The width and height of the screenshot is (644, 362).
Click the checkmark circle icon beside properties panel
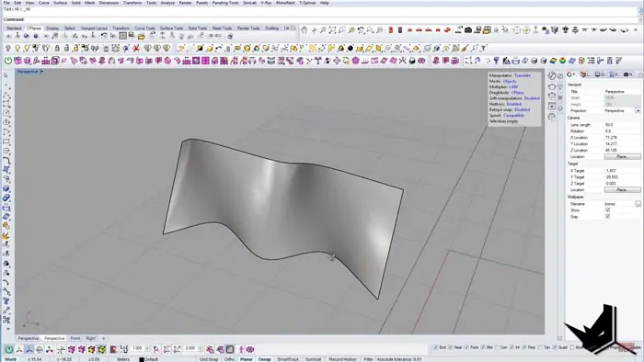[x=552, y=76]
